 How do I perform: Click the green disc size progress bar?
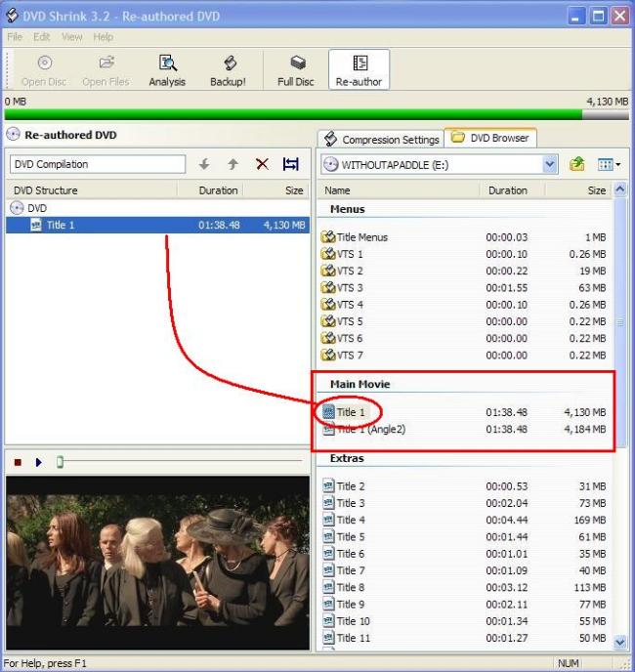tap(293, 115)
